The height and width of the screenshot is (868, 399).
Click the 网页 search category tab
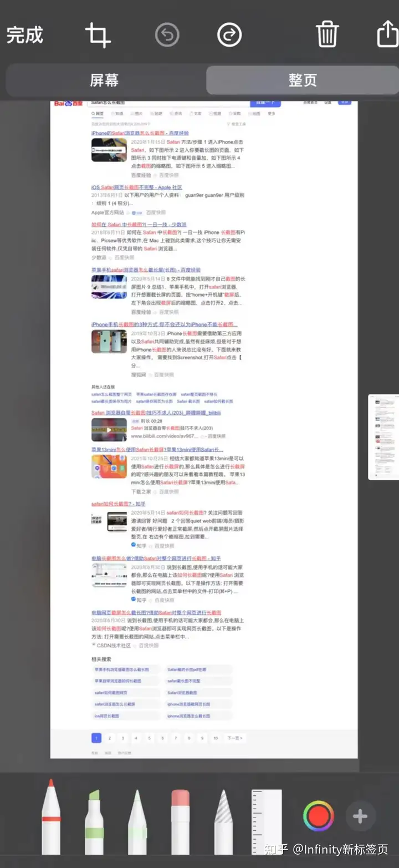(x=98, y=114)
